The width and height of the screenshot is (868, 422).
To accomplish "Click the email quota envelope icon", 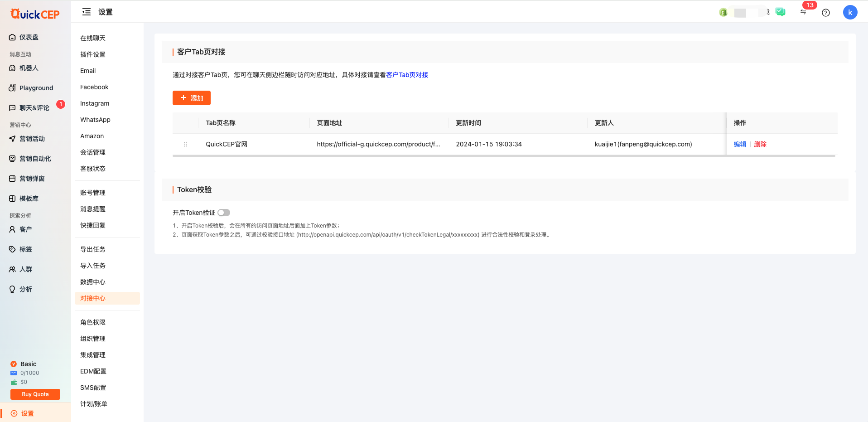I will 14,373.
